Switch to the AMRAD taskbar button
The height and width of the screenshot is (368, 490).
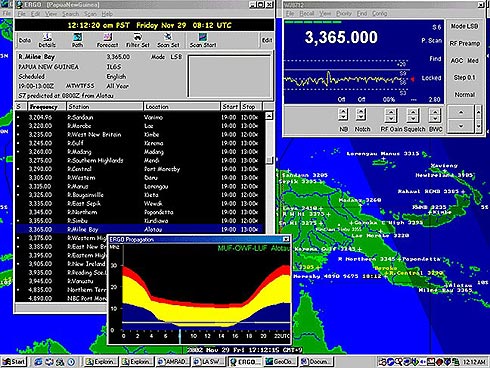(x=173, y=362)
